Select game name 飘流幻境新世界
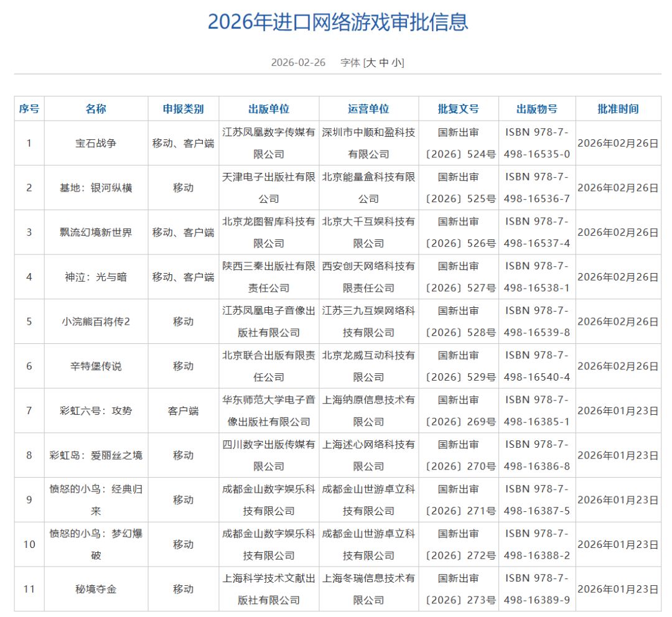The width and height of the screenshot is (672, 617). coord(96,232)
